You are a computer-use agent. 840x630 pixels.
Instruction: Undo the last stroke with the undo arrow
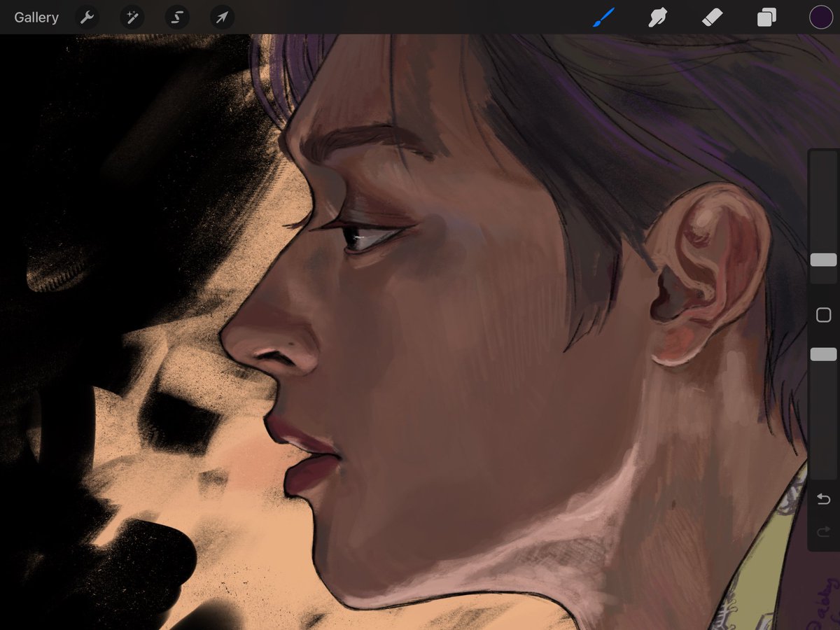[x=823, y=499]
